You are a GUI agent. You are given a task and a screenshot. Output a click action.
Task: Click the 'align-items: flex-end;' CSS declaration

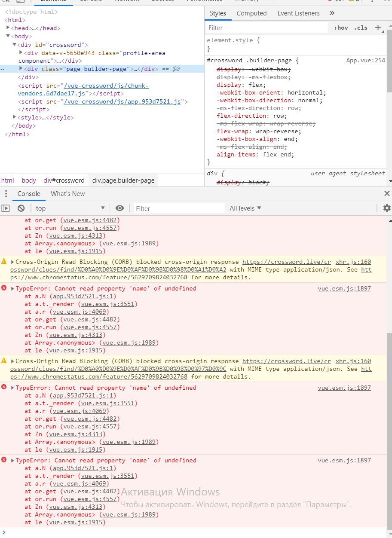pos(256,154)
